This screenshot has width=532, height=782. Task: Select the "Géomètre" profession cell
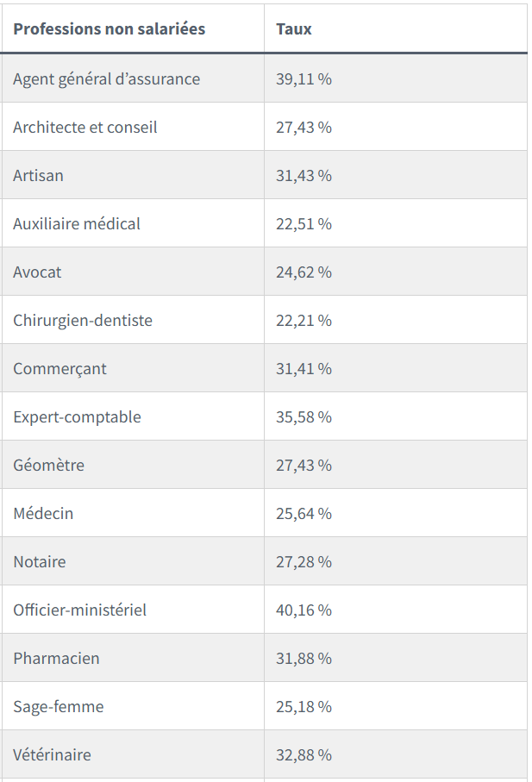tap(48, 466)
